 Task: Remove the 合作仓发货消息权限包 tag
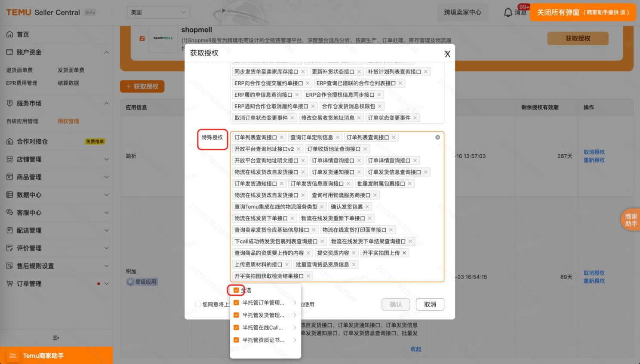click(x=380, y=106)
